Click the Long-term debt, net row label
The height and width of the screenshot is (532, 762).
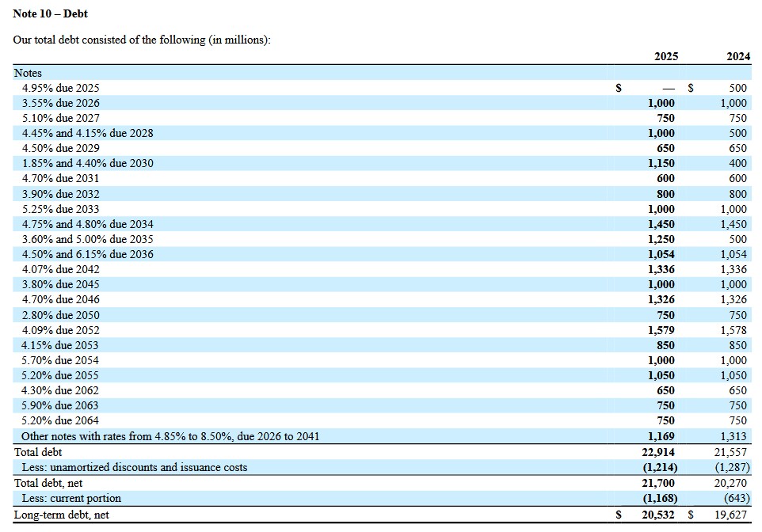pos(61,515)
